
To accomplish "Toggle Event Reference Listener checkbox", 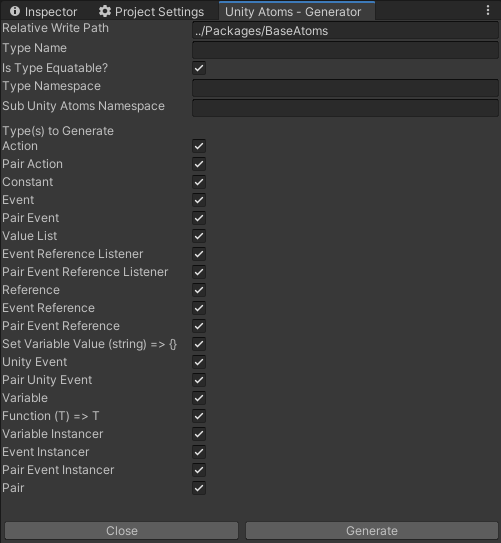I will (199, 254).
